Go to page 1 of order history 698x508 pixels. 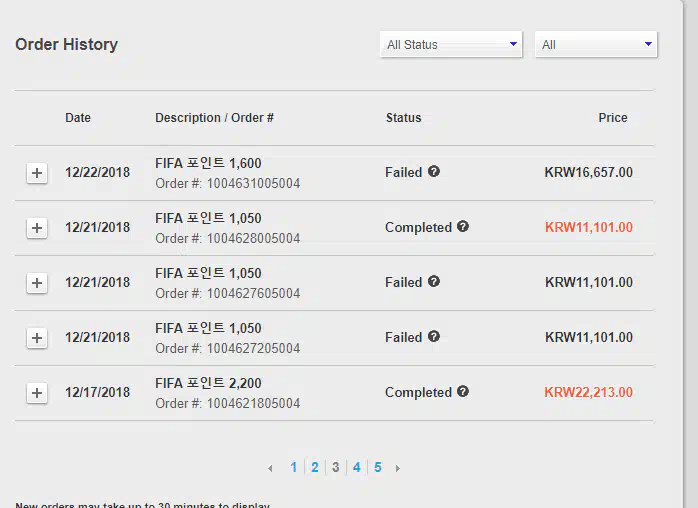294,467
